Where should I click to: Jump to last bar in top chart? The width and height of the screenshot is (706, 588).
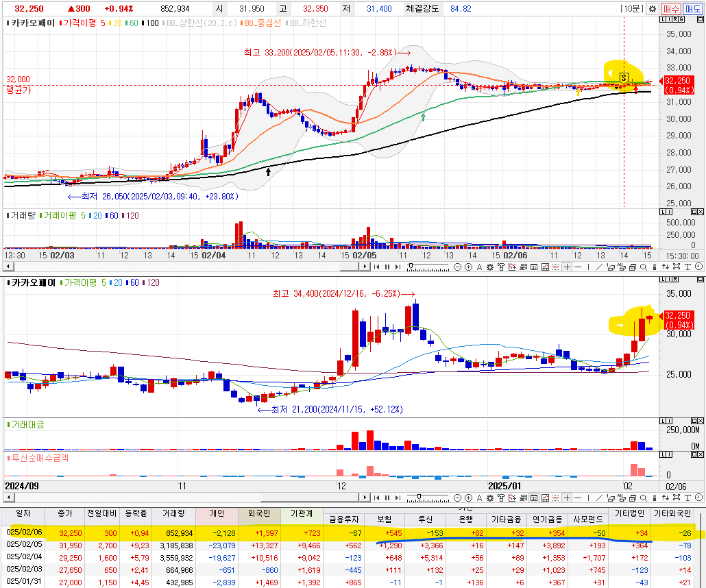[x=398, y=267]
